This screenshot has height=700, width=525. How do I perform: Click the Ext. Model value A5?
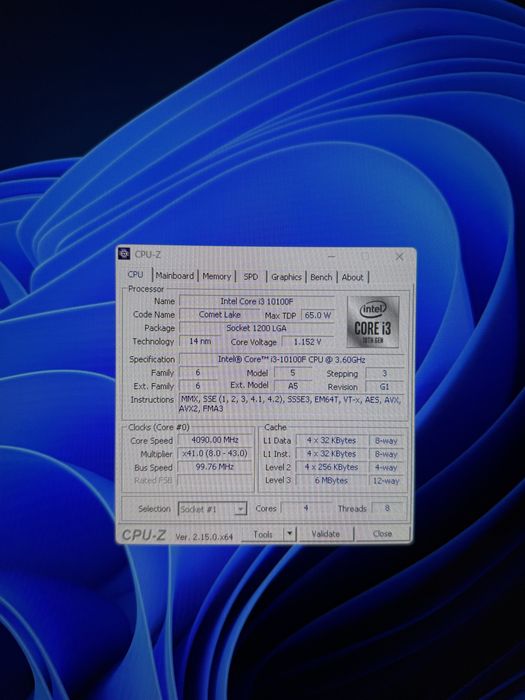293,386
